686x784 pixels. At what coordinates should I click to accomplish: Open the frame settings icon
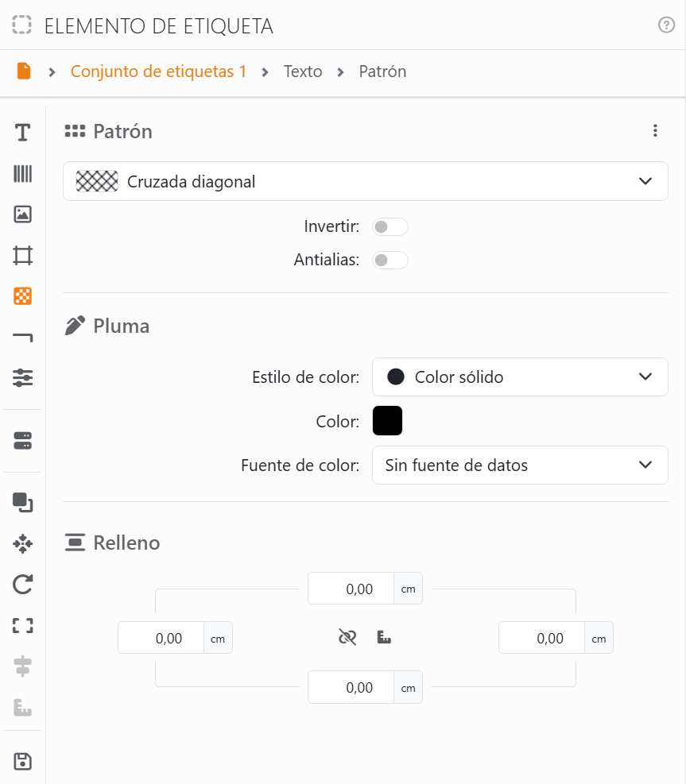[x=22, y=256]
